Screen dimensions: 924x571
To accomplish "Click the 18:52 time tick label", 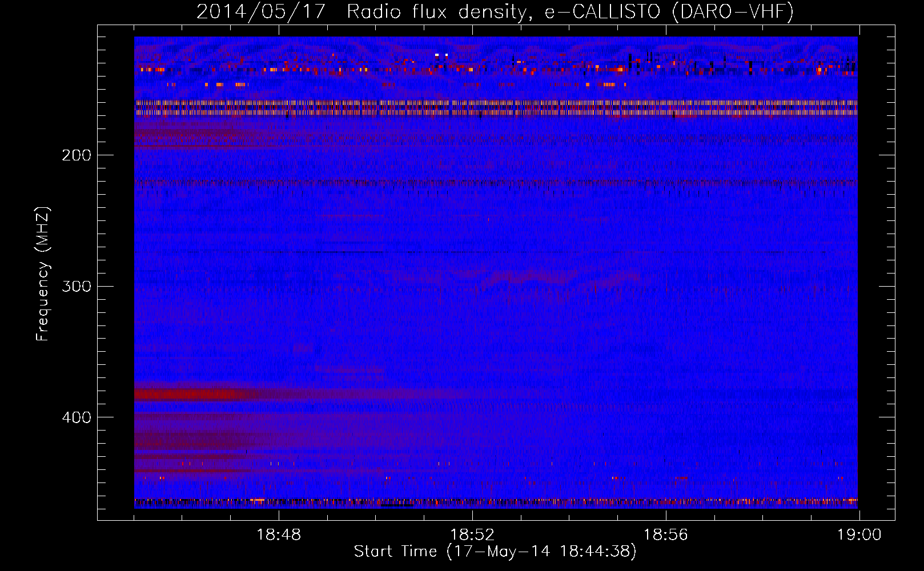I will click(x=472, y=535).
